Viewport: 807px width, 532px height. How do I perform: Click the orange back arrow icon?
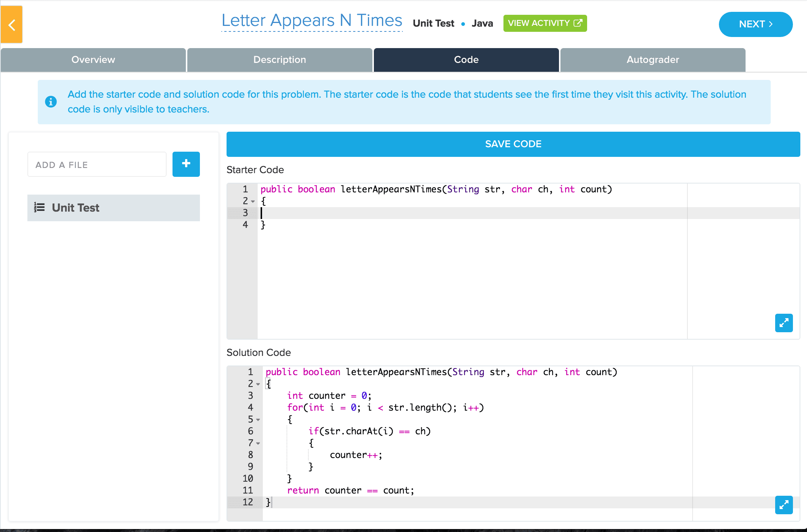12,25
